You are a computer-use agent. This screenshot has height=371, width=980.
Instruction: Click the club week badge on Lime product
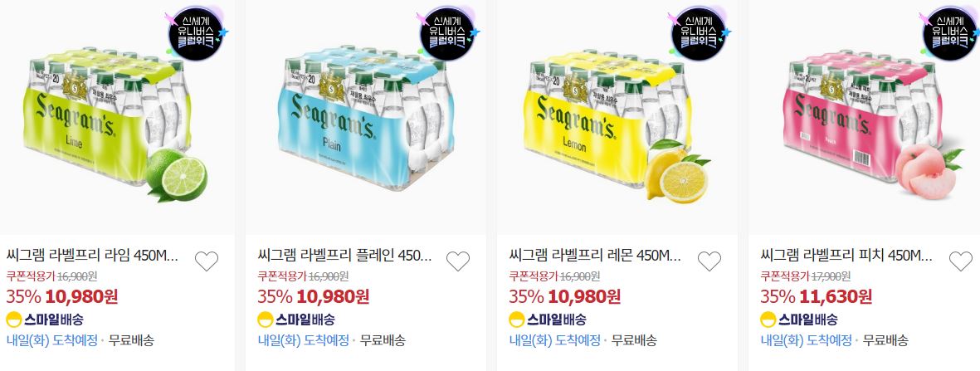pos(196,32)
